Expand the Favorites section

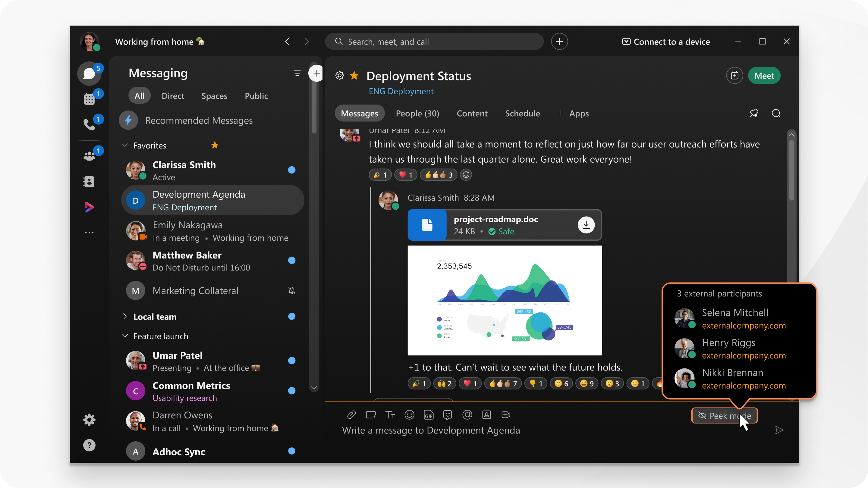[x=124, y=145]
